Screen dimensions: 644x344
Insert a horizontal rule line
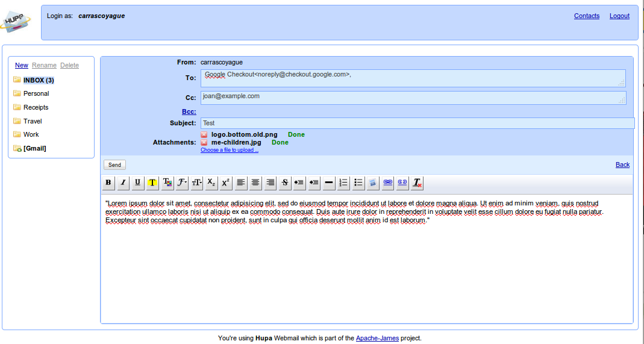[329, 183]
